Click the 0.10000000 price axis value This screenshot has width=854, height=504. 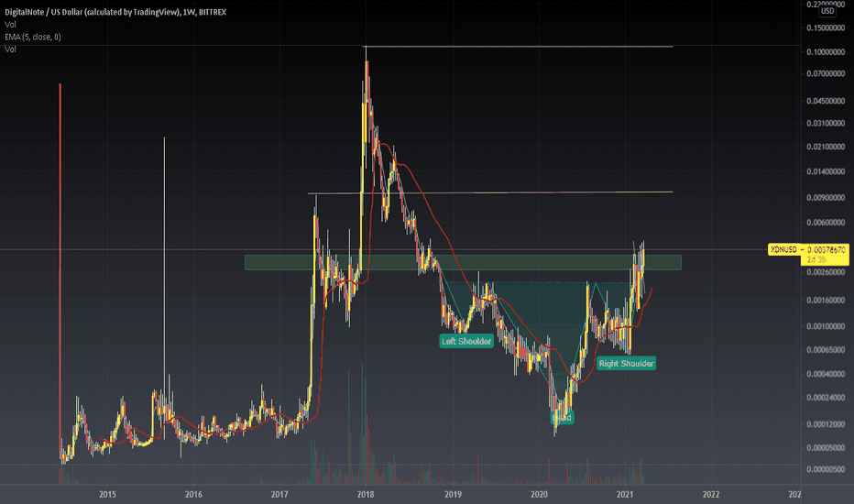click(826, 52)
